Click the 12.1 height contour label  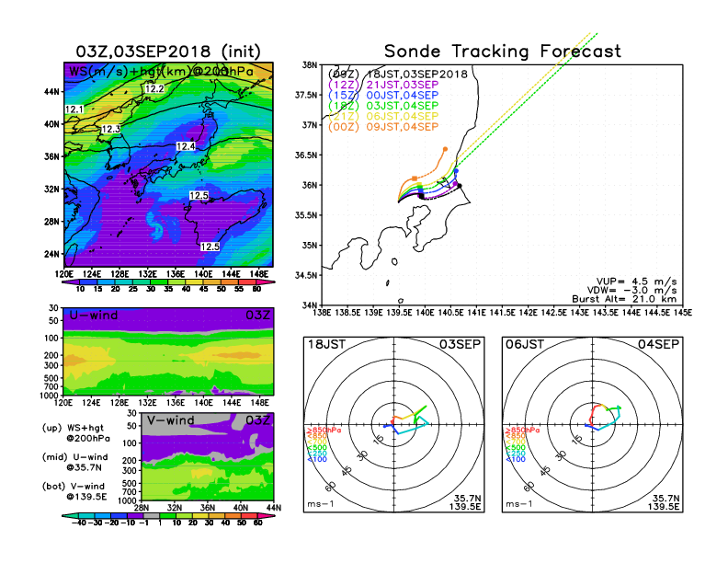(x=74, y=109)
